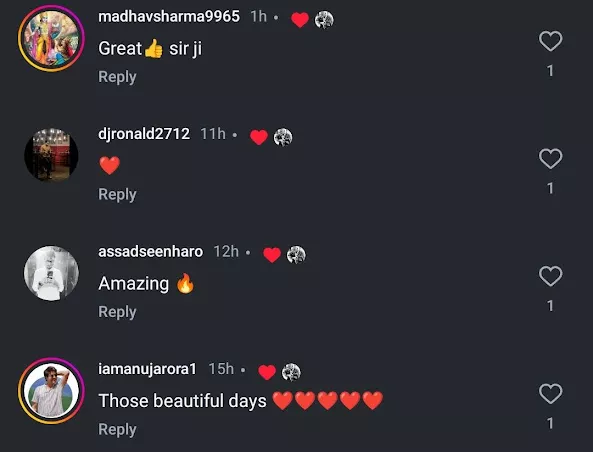Visit iamanujarora1 username link
Image resolution: width=593 pixels, height=452 pixels.
click(147, 369)
